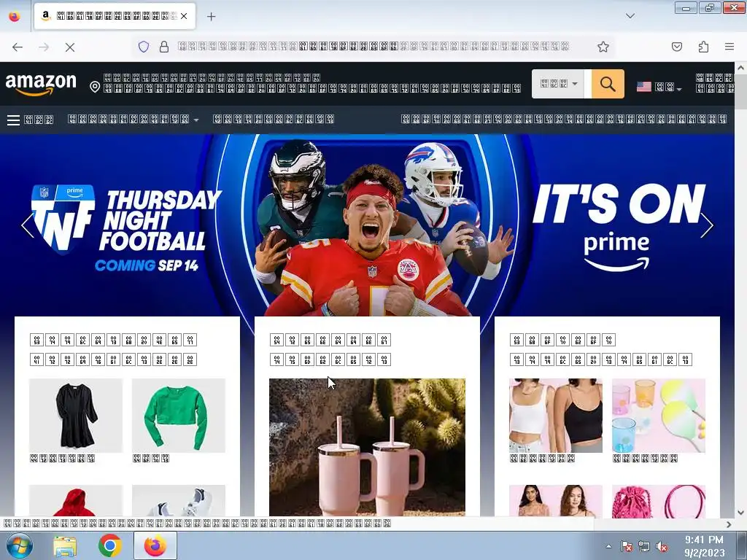This screenshot has height=560, width=747.
Task: Open the list all tabs chevron
Action: click(630, 16)
